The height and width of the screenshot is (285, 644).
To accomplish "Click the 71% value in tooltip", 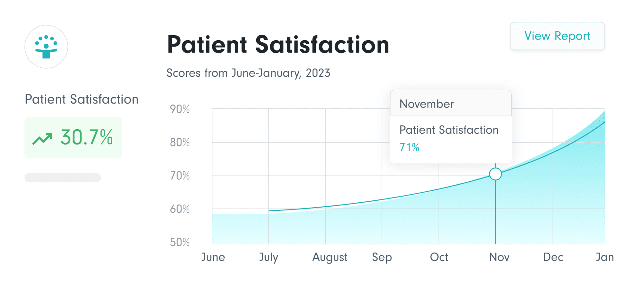I will click(409, 148).
